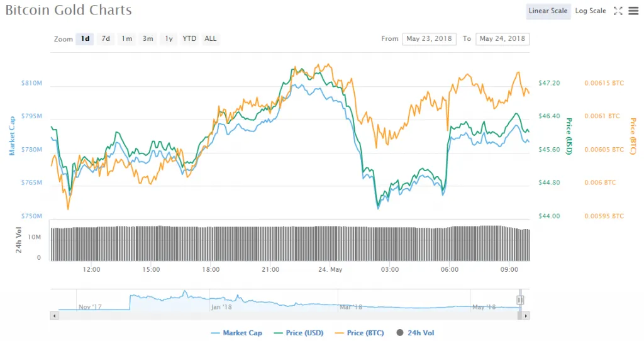Toggle Price (BTC) series in legend
Viewport: 644px width, 341px height.
click(x=359, y=333)
